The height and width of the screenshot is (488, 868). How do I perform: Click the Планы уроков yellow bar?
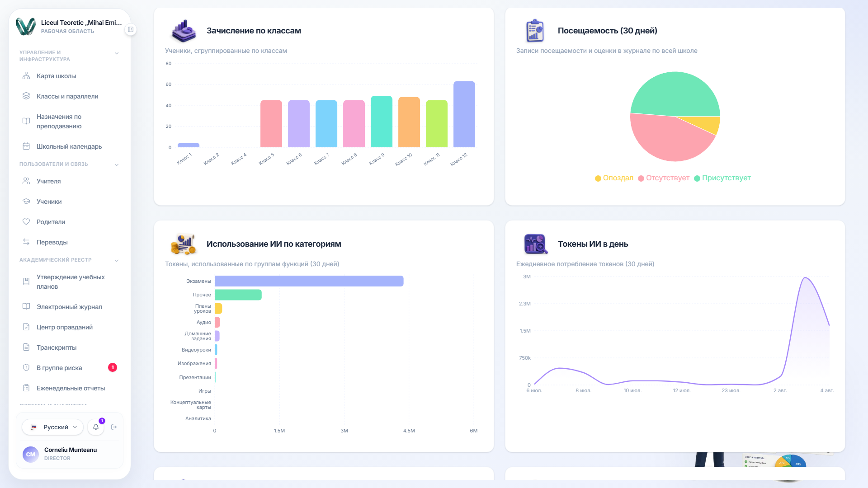tap(218, 309)
